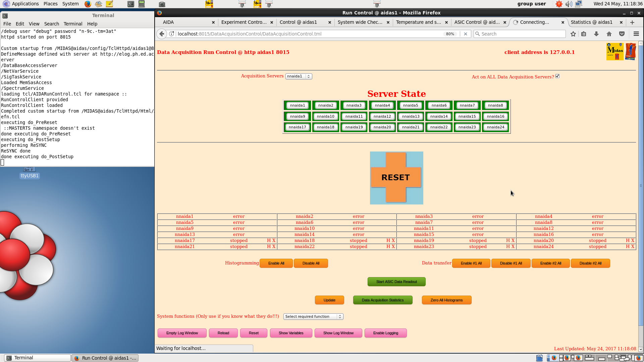The height and width of the screenshot is (362, 644).
Task: Click the X toggle for nnaida24
Action: coord(633,247)
